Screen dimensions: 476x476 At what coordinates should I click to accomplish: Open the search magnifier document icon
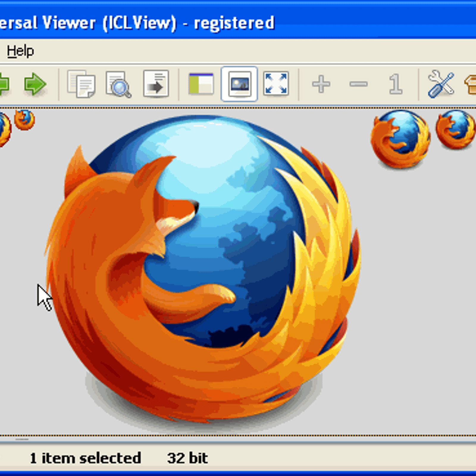coord(118,84)
